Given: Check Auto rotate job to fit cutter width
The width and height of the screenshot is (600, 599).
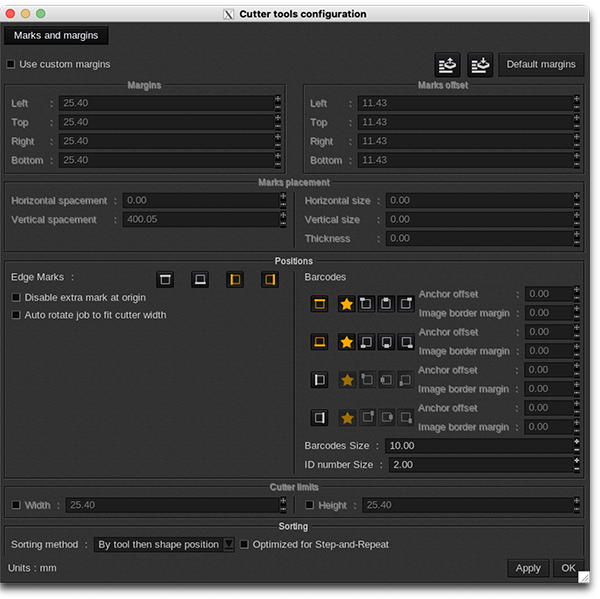Looking at the screenshot, I should 16,315.
